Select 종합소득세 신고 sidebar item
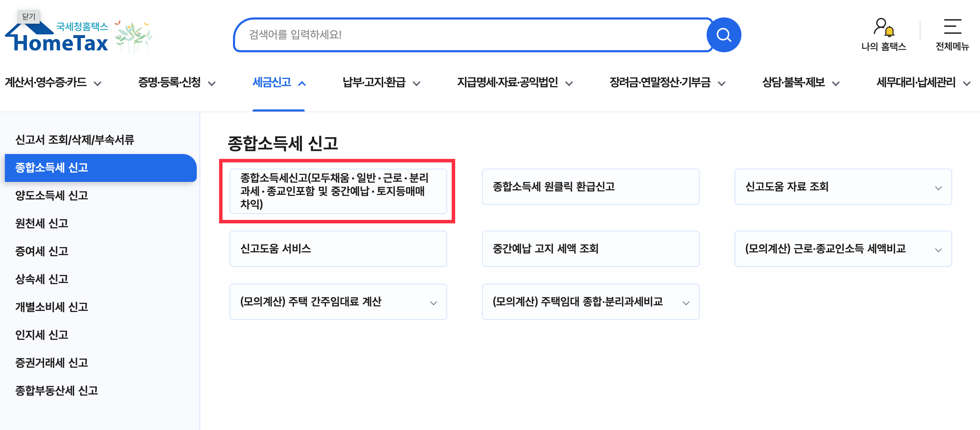Image resolution: width=980 pixels, height=430 pixels. (100, 168)
